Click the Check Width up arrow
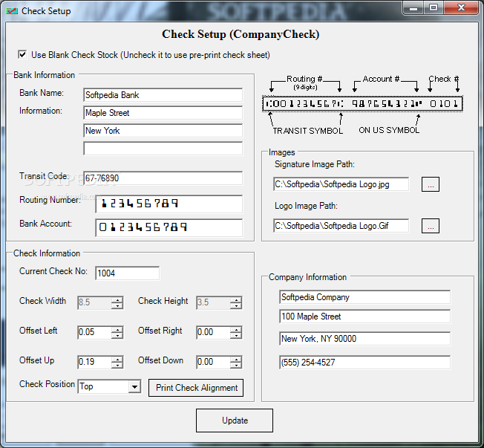Viewport: 484px width, 448px height. point(117,299)
